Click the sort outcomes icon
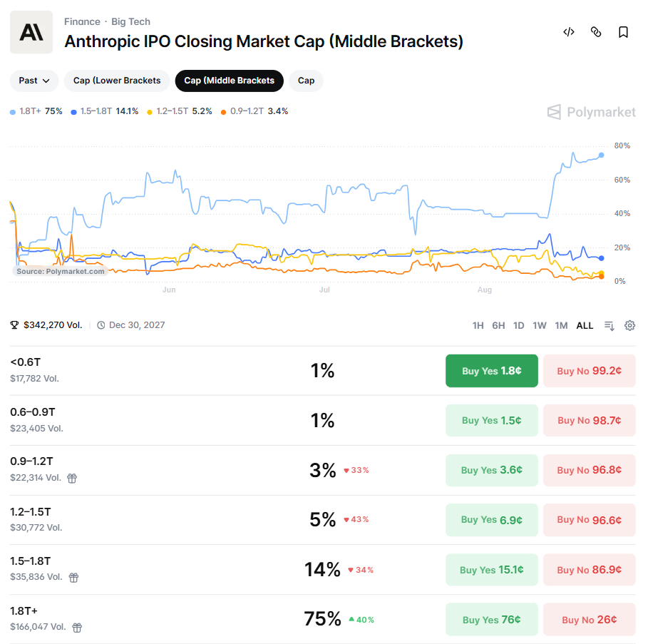Viewport: 648px width, 644px height. click(610, 326)
